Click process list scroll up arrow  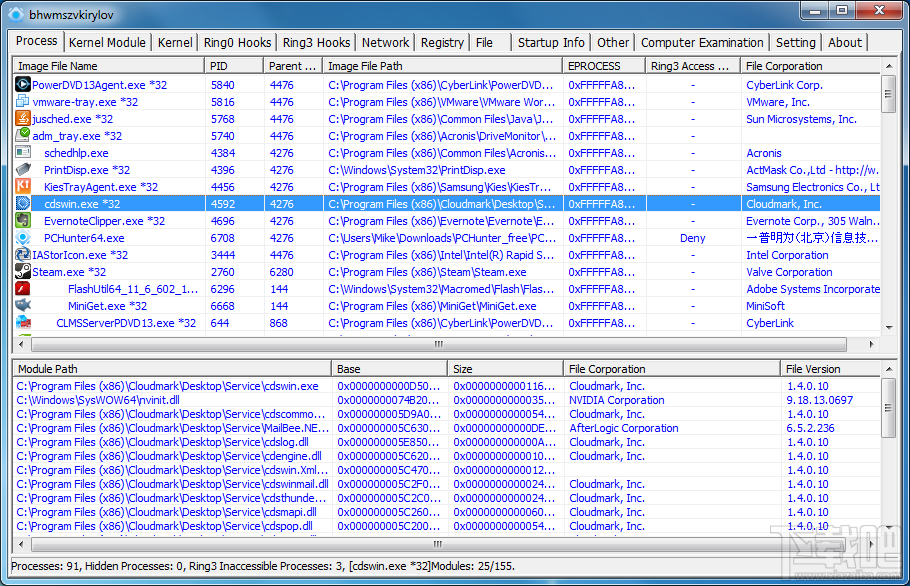pyautogui.click(x=889, y=66)
